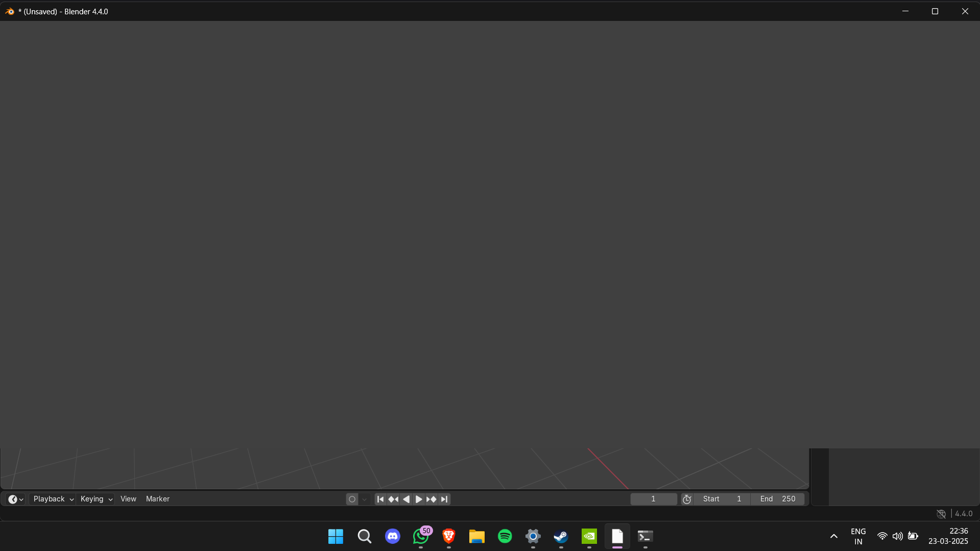Open NVIDIA app from taskbar
980x551 pixels.
click(589, 536)
